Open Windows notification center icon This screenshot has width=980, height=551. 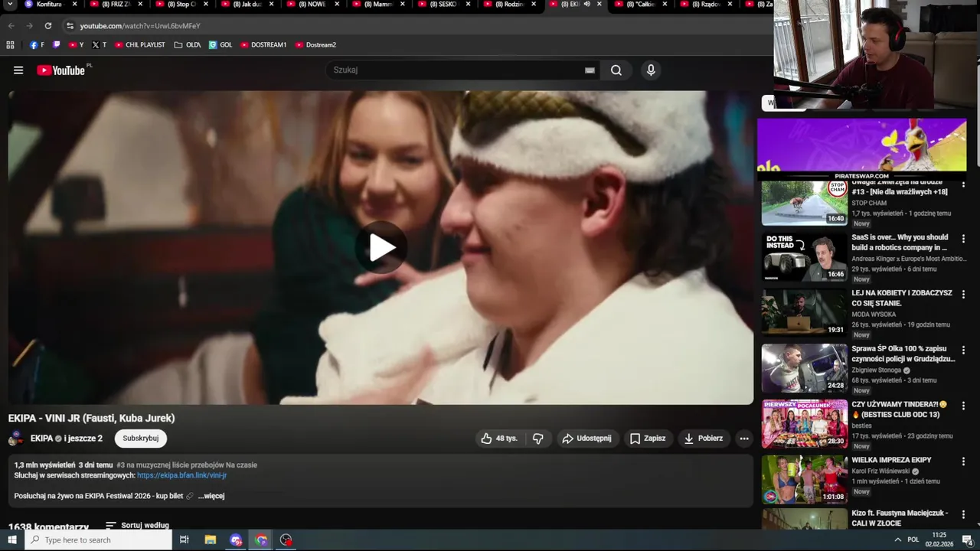pos(967,540)
